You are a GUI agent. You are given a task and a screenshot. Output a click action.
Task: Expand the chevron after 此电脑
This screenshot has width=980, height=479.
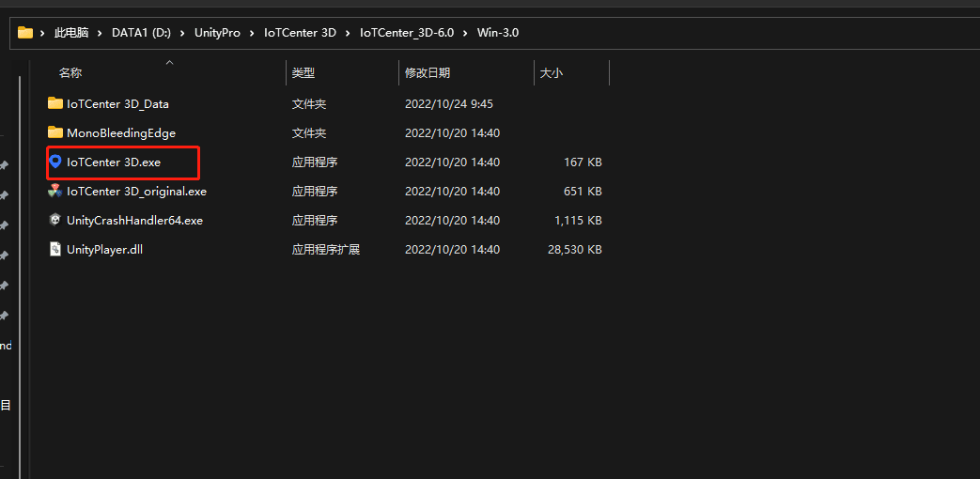100,33
